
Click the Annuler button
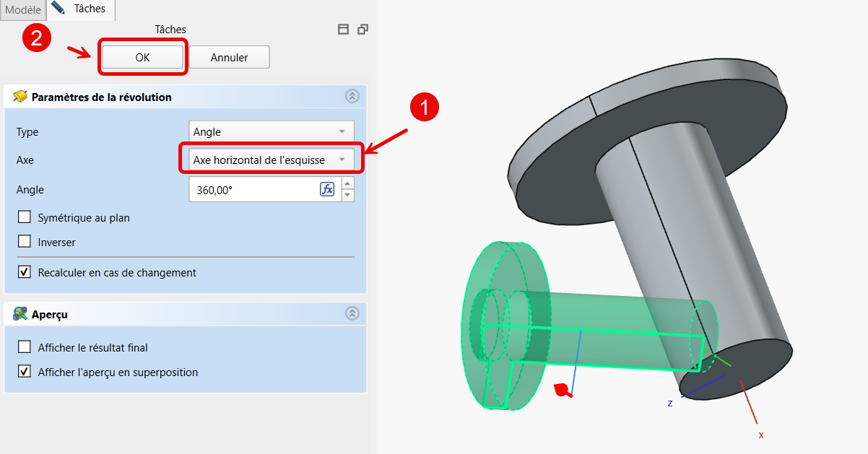[229, 58]
